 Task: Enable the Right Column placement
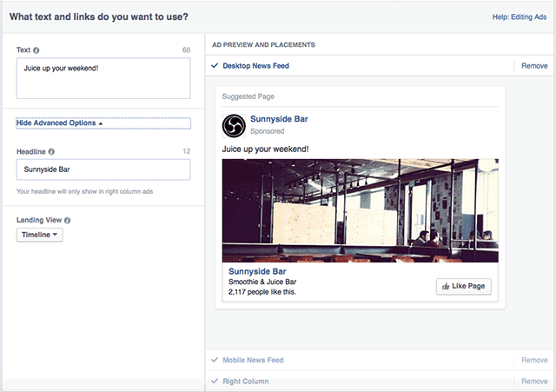215,382
